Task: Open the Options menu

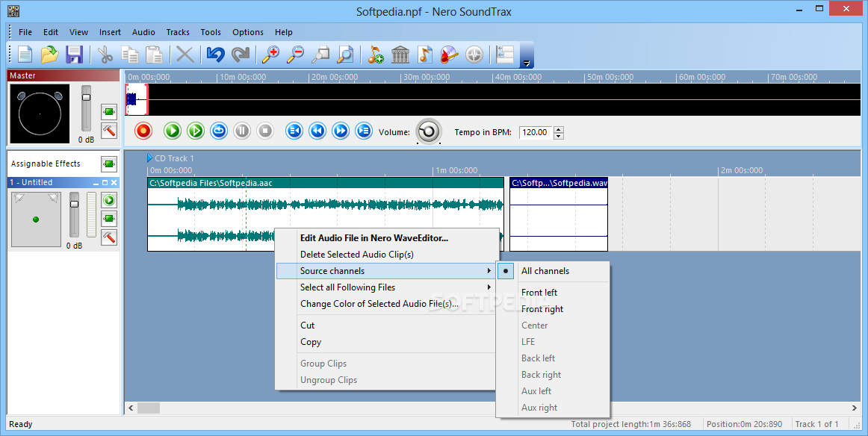Action: pyautogui.click(x=248, y=32)
